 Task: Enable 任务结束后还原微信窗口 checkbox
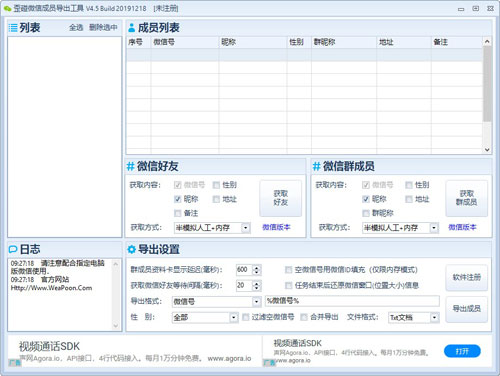point(289,285)
